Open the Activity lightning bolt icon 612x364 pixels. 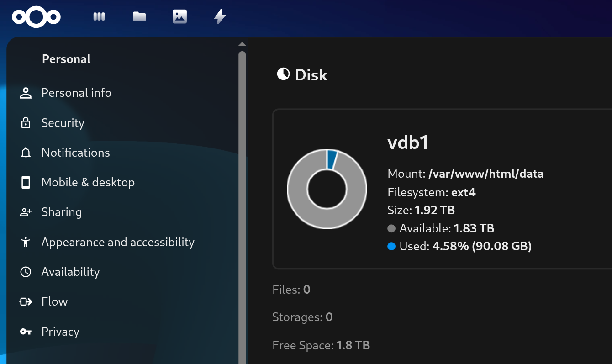220,17
